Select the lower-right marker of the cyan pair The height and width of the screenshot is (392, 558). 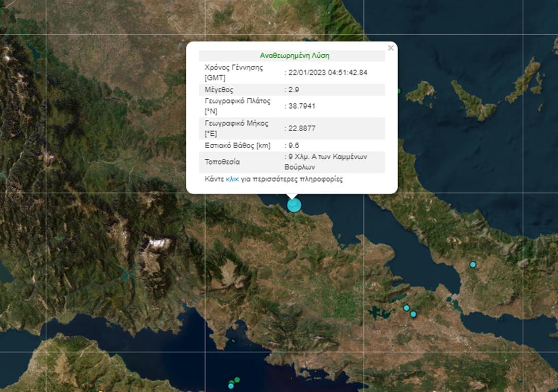[413, 314]
